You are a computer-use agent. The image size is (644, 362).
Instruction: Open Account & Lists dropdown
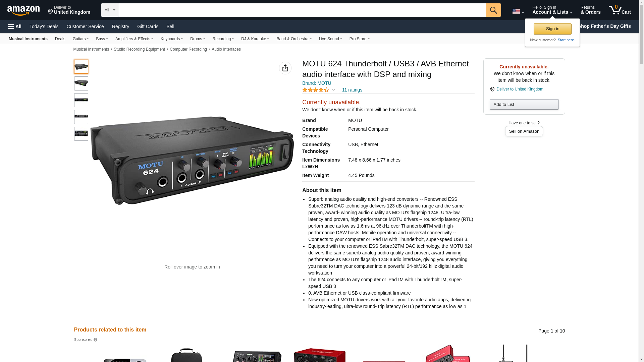coord(552,10)
